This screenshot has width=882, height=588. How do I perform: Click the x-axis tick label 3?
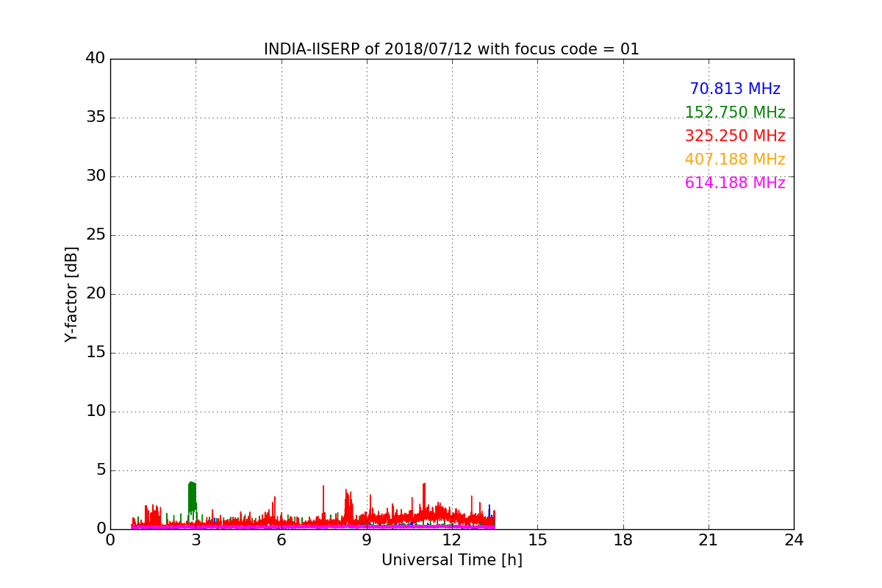pos(196,540)
